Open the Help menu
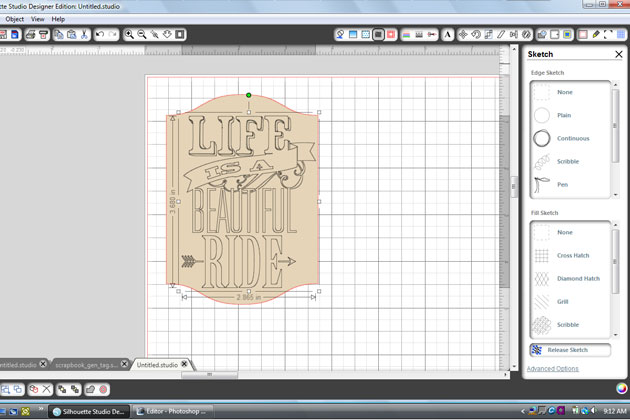The width and height of the screenshot is (630, 420). click(58, 19)
